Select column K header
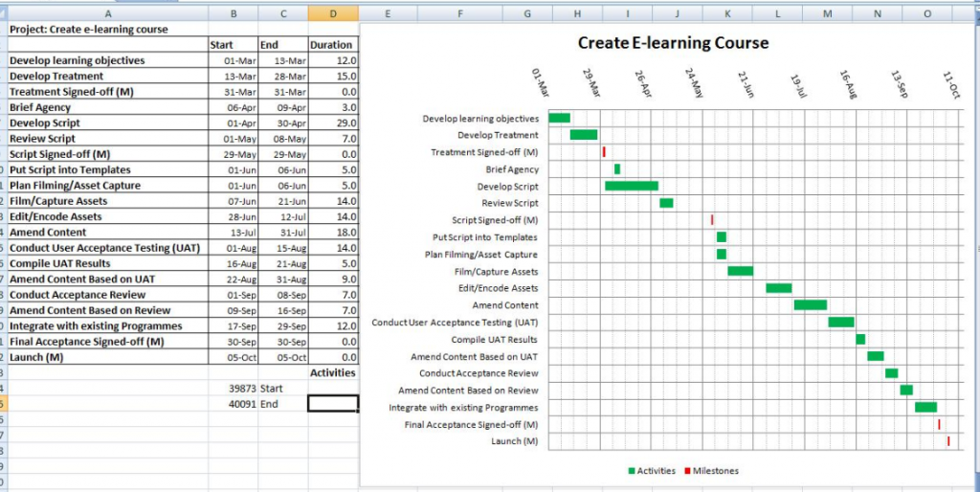 727,13
